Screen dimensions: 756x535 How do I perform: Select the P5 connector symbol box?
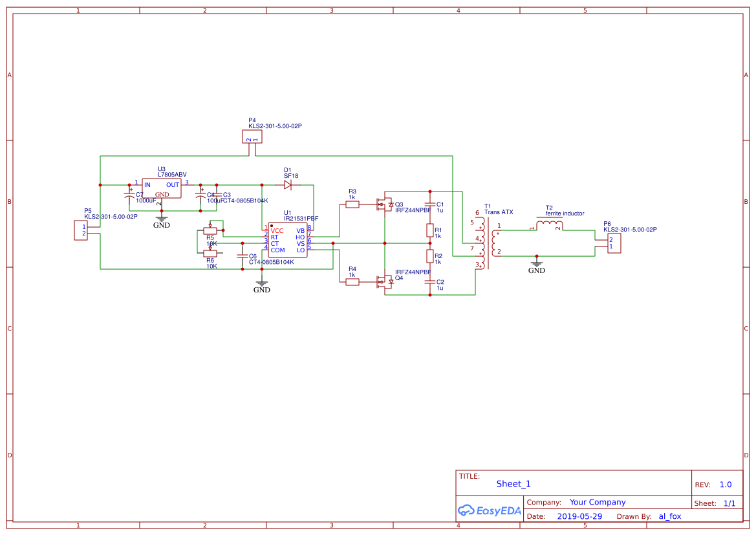coord(81,230)
